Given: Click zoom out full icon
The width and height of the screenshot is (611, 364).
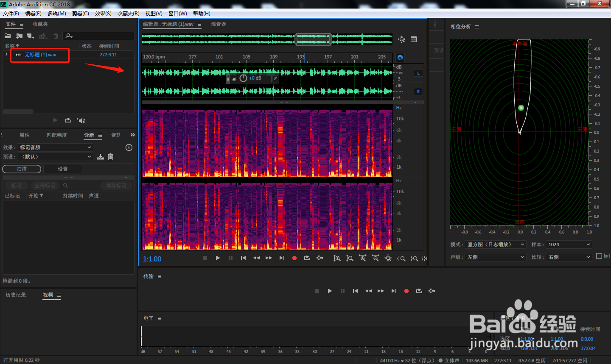Looking at the screenshot, I should 388,258.
